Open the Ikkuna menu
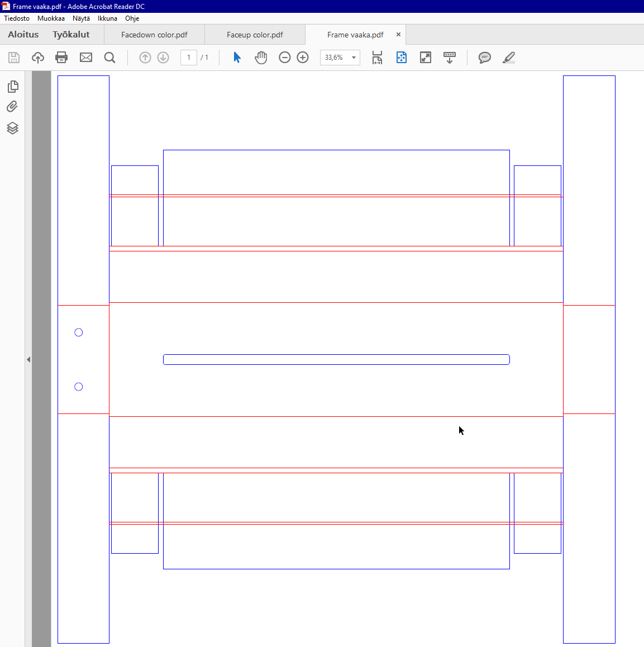 (x=107, y=18)
